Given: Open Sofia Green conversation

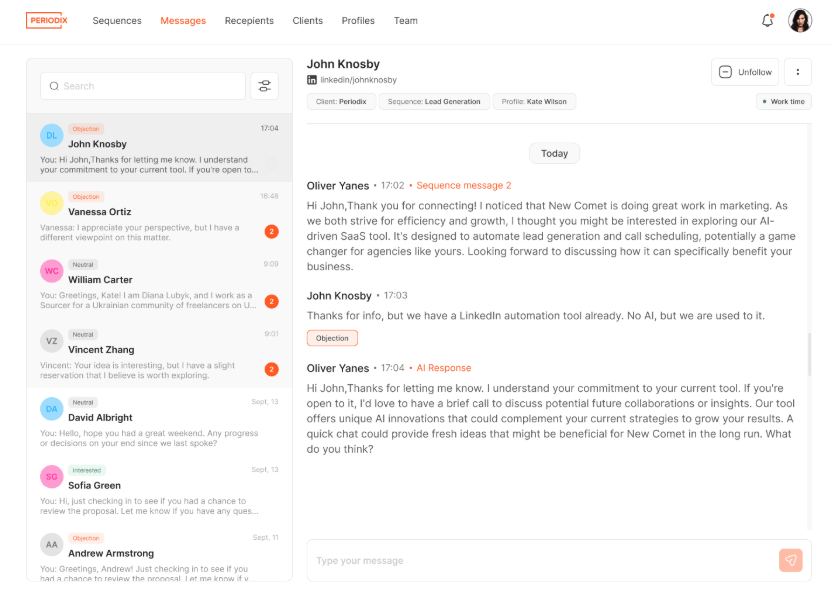Looking at the screenshot, I should point(159,490).
